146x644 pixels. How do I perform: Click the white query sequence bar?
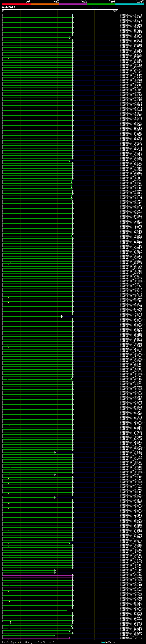pos(60,10)
